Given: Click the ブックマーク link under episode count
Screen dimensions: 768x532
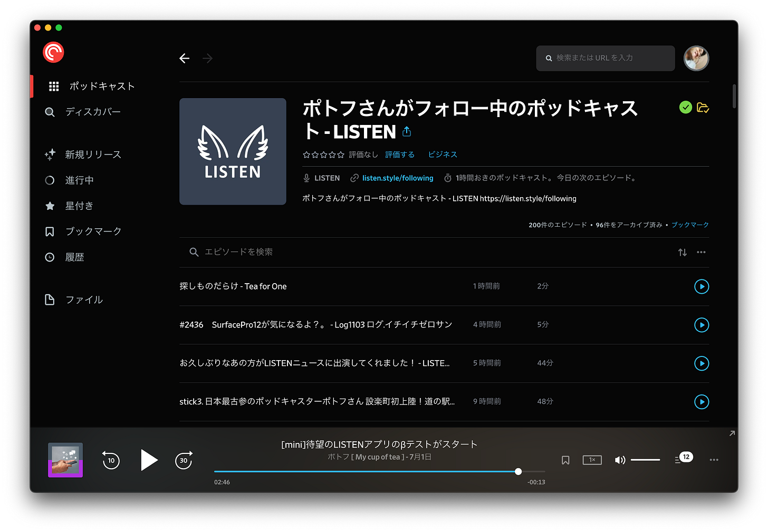Looking at the screenshot, I should 690,225.
